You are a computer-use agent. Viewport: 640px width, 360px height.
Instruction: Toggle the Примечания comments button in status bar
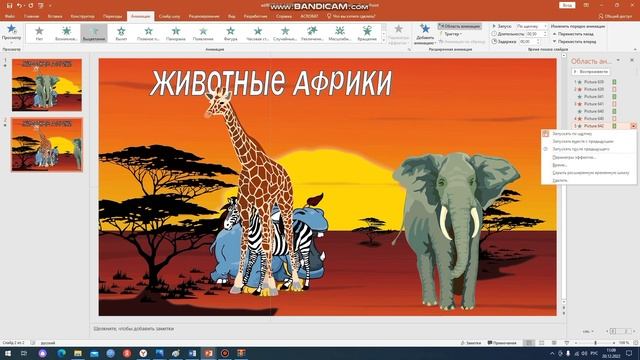(502, 343)
